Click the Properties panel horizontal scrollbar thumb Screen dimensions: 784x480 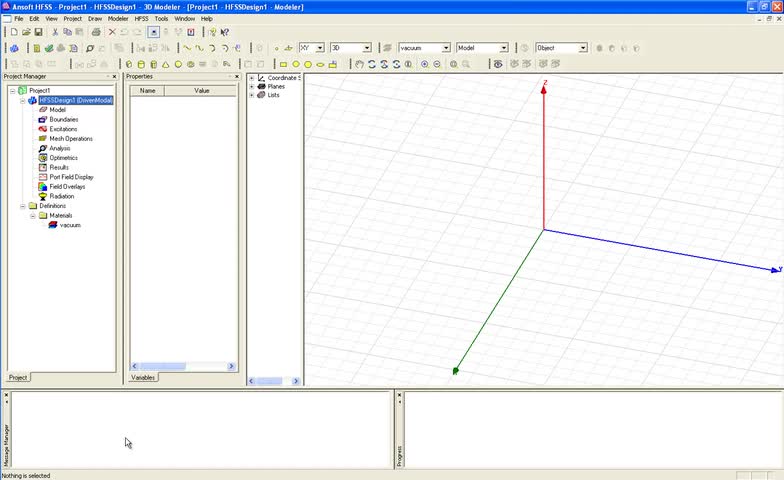tap(162, 366)
